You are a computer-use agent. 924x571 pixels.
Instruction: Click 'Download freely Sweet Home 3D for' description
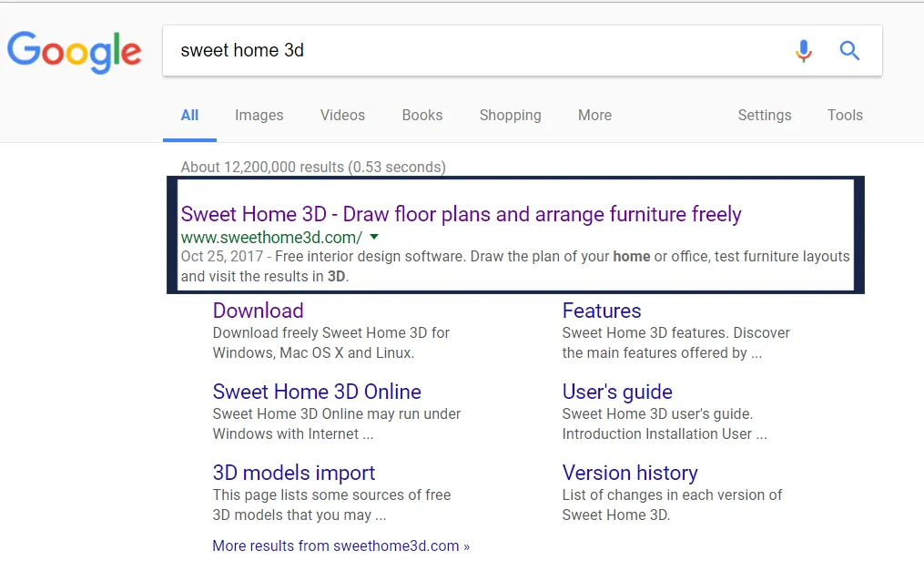pyautogui.click(x=330, y=333)
